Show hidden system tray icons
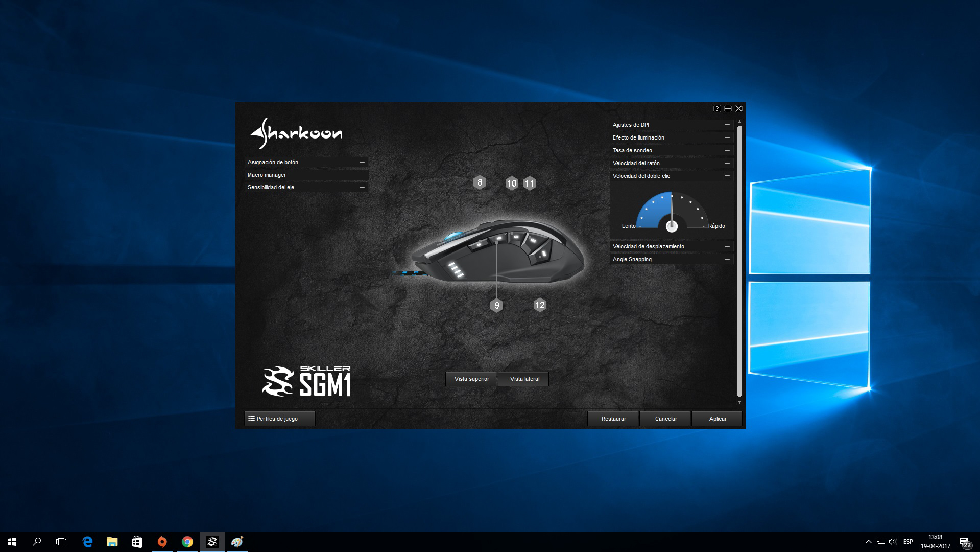This screenshot has width=980, height=552. coord(868,542)
